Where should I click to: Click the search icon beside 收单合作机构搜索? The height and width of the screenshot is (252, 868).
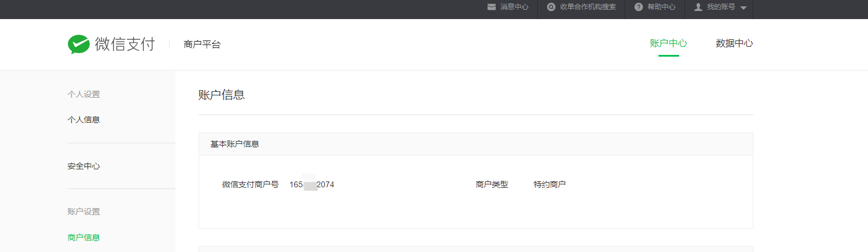tap(551, 7)
